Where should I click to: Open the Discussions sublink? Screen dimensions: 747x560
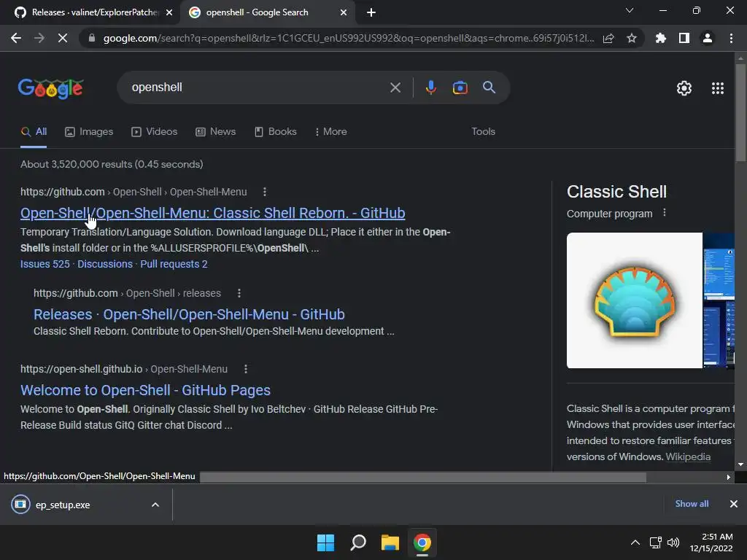click(105, 264)
